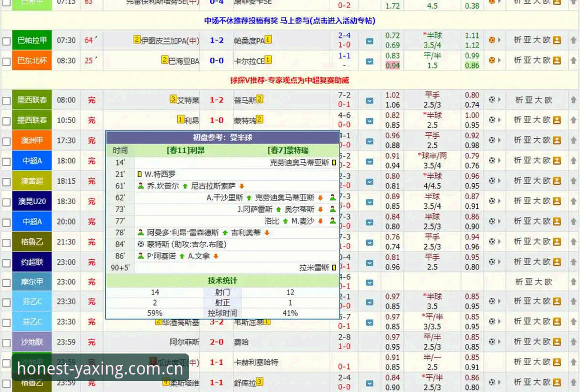Tick the 巴东北杯 match checkbox

(x=7, y=61)
